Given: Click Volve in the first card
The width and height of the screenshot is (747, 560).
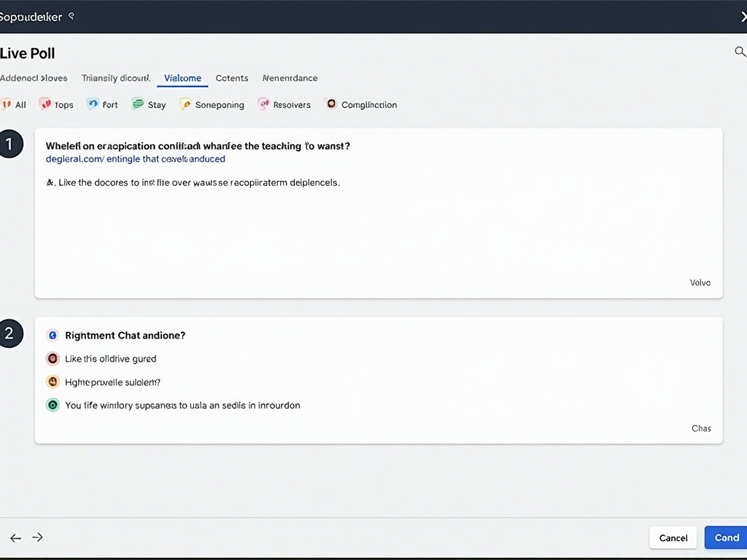Looking at the screenshot, I should 700,283.
